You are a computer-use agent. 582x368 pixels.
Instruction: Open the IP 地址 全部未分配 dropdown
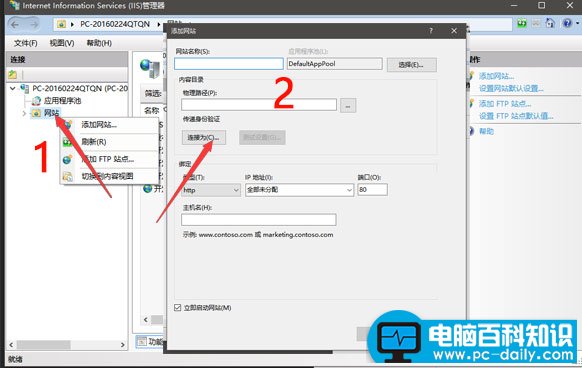coord(300,190)
